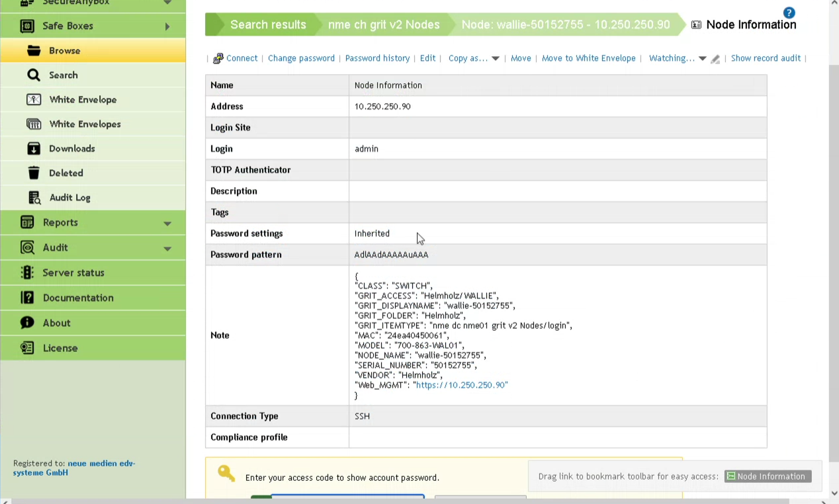Click the Node Information bookmark link
The width and height of the screenshot is (839, 504).
pos(768,476)
